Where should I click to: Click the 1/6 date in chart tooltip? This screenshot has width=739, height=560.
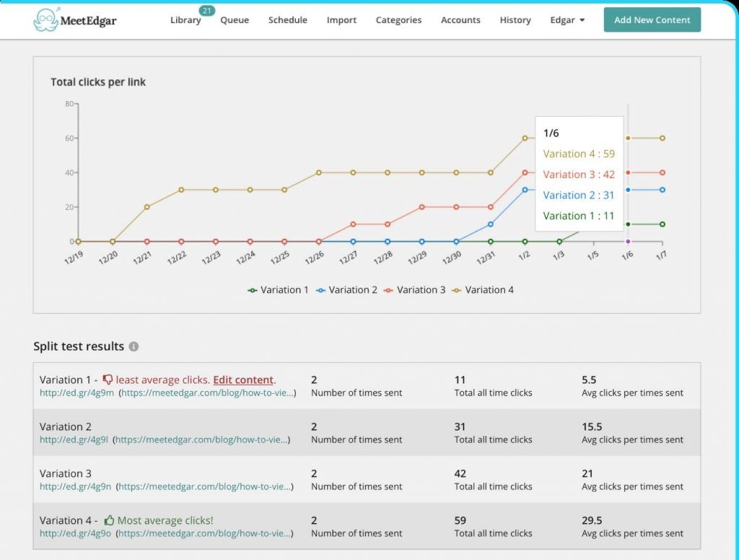[x=551, y=133]
